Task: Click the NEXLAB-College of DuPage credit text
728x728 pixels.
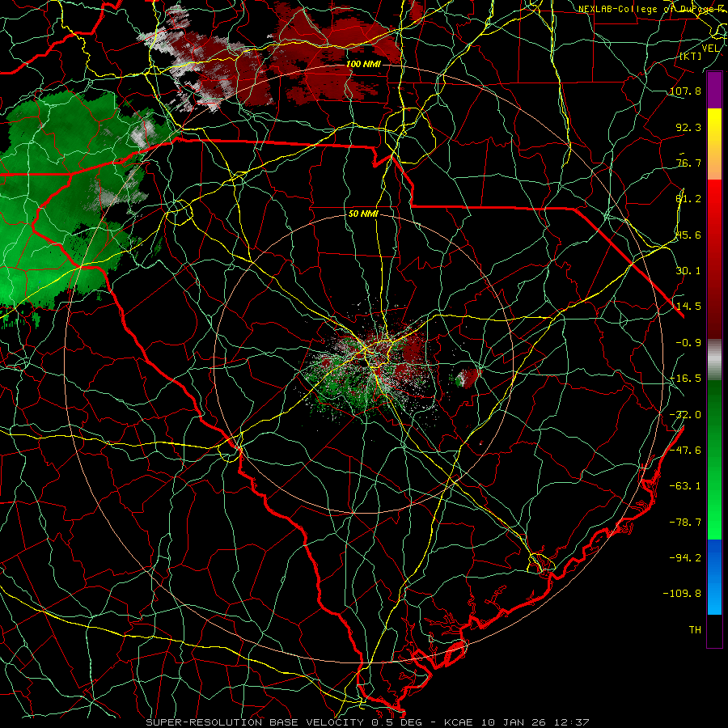Action: [x=653, y=9]
